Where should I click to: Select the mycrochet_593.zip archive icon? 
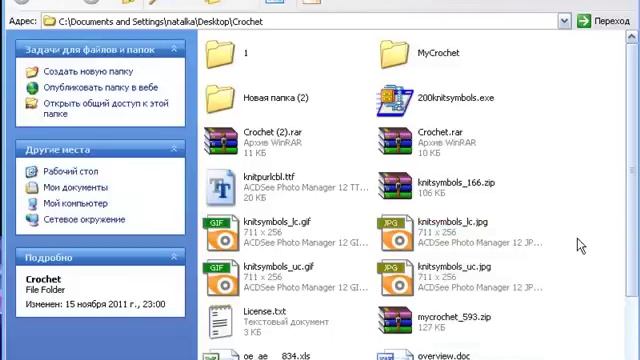(x=395, y=320)
